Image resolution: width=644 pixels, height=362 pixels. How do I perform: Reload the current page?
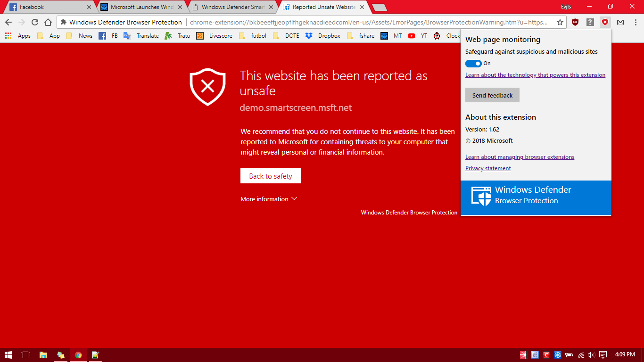pos(35,22)
